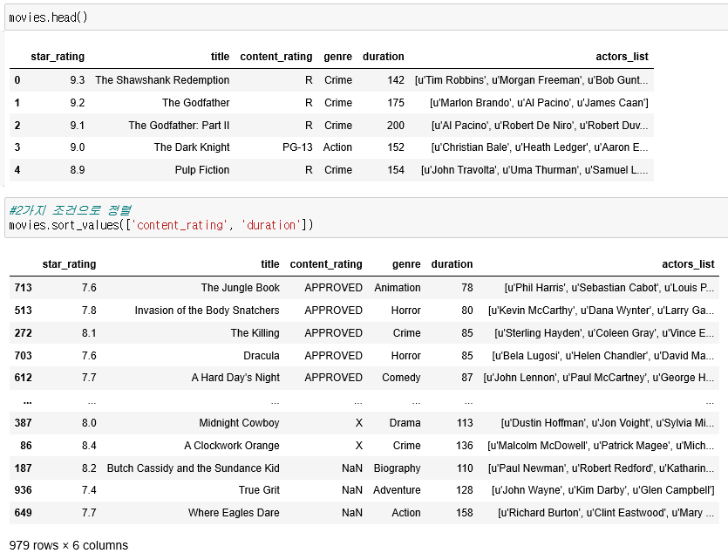Click row index 713
Viewport: 728px width, 560px height.
point(24,288)
